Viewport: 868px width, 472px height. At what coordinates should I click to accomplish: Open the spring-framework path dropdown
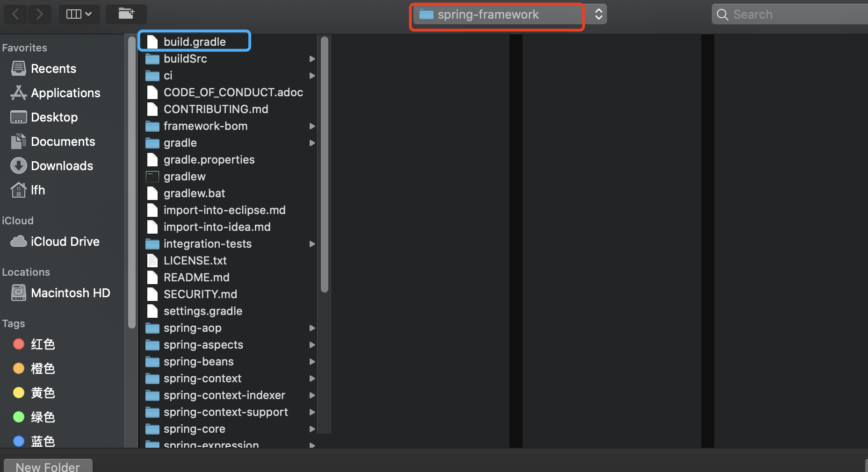coord(510,14)
